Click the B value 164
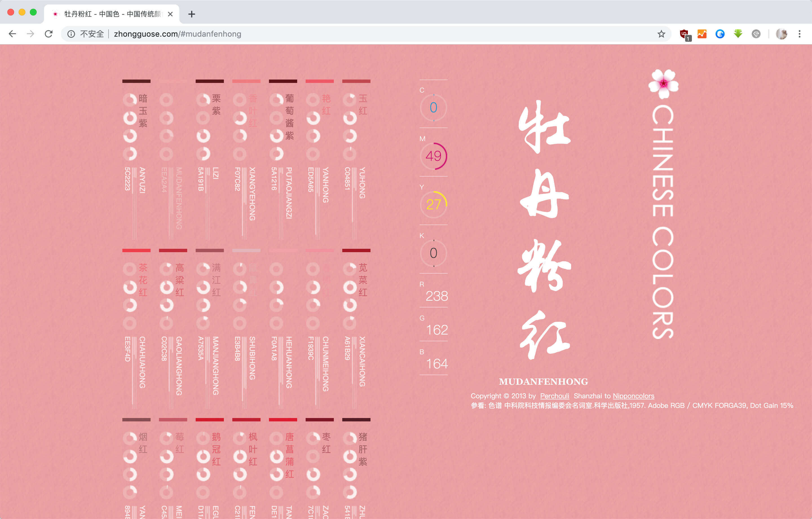Screen dimensions: 812x519 [437, 363]
